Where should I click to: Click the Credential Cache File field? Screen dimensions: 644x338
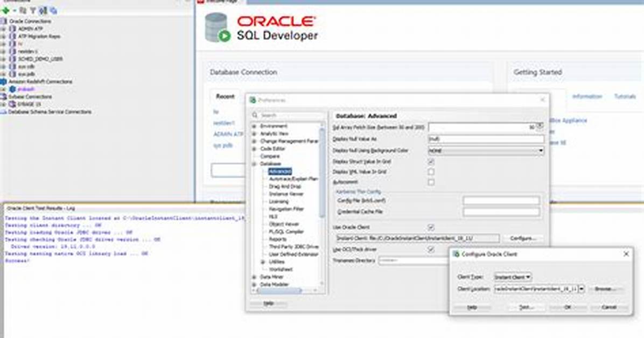(x=501, y=212)
